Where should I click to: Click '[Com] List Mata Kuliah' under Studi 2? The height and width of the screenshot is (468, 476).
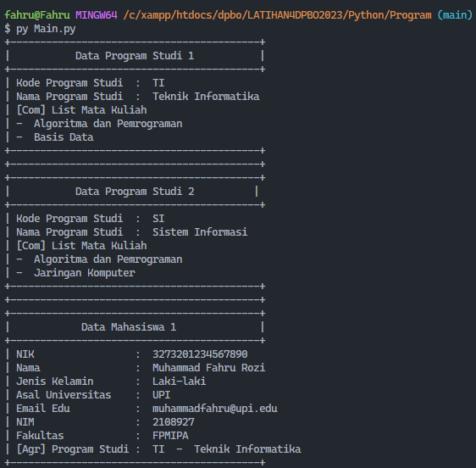(81, 246)
